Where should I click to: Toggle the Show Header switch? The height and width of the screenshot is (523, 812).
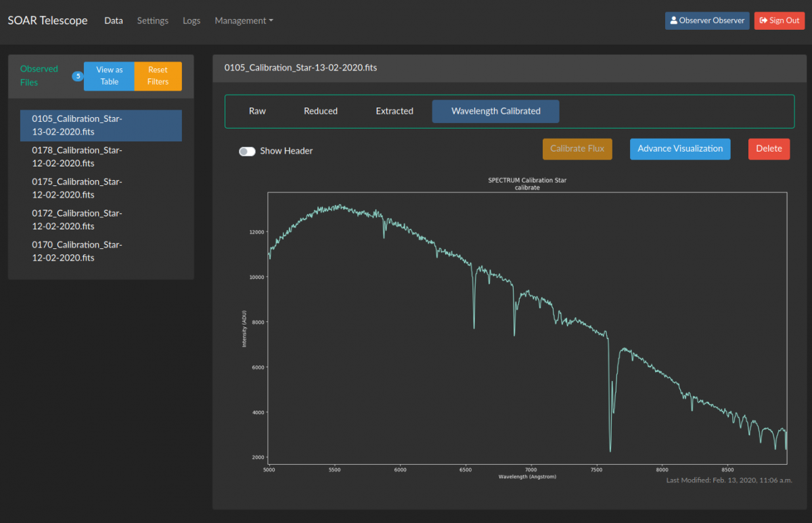click(247, 151)
